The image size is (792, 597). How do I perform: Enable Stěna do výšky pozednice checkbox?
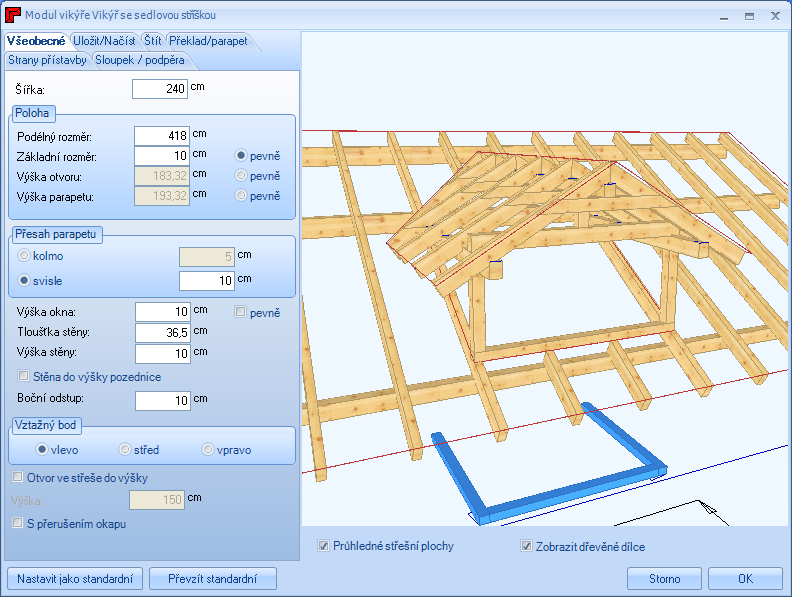pos(23,376)
